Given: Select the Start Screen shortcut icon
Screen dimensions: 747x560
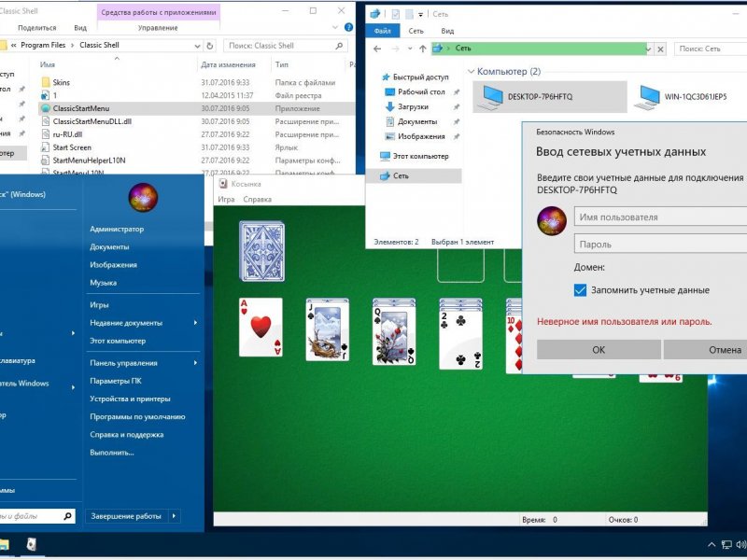Looking at the screenshot, I should pyautogui.click(x=46, y=147).
